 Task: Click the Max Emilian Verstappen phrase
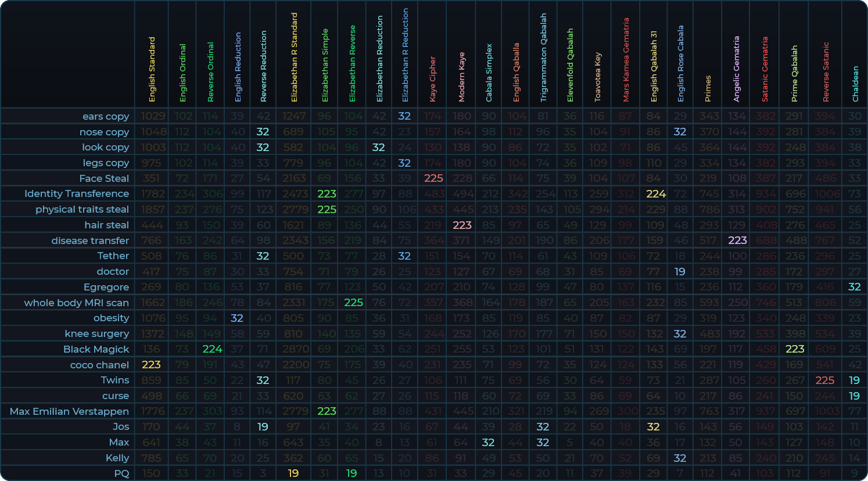[x=69, y=411]
